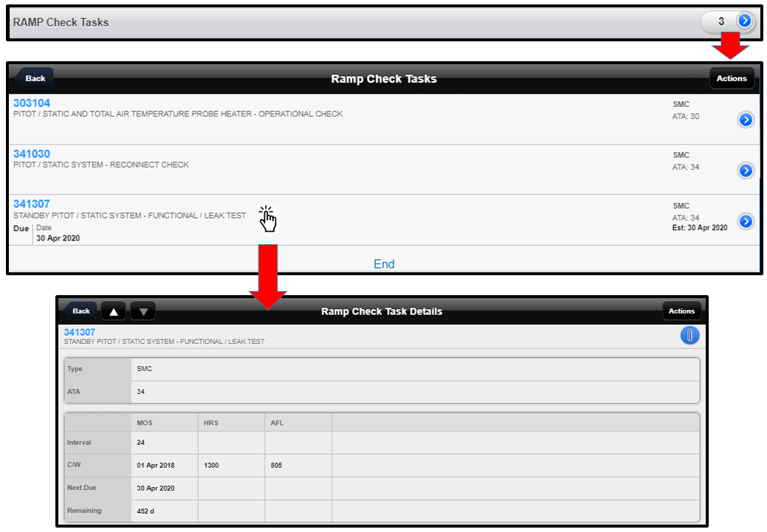Screen dimensions: 767x532
Task: Select task number 341030 link
Action: pyautogui.click(x=32, y=154)
